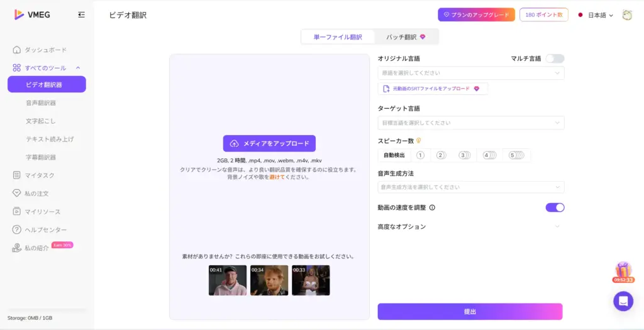Open 音声翻訳器 in the sidebar

pyautogui.click(x=41, y=102)
